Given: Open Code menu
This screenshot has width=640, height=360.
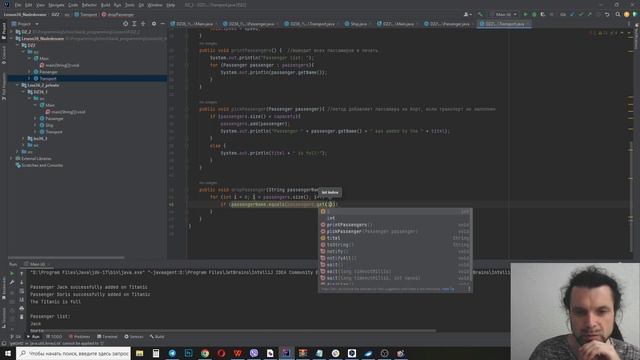Looking at the screenshot, I should click(x=73, y=5).
